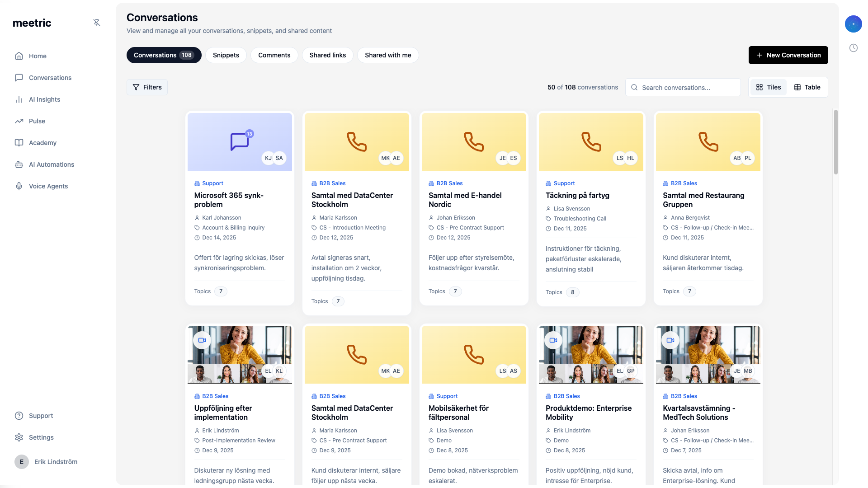Click the vertical scrollbar thumb
Viewport: 868px width, 488px height.
(x=835, y=142)
